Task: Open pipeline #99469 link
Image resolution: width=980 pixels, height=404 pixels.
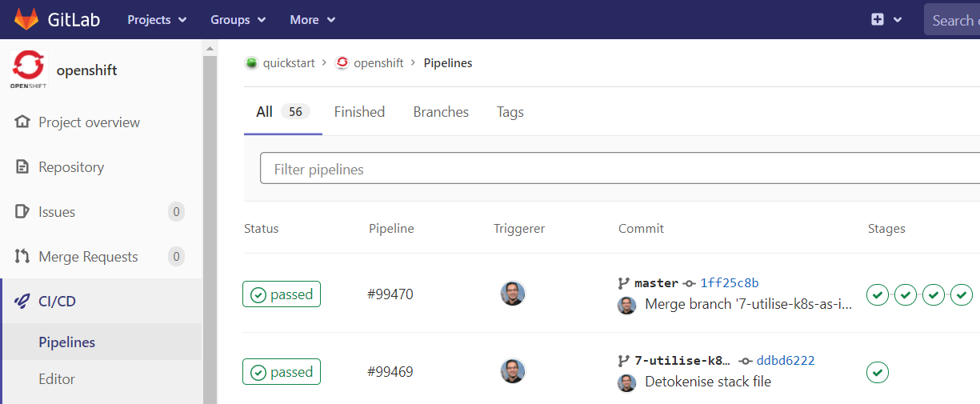Action: 390,372
